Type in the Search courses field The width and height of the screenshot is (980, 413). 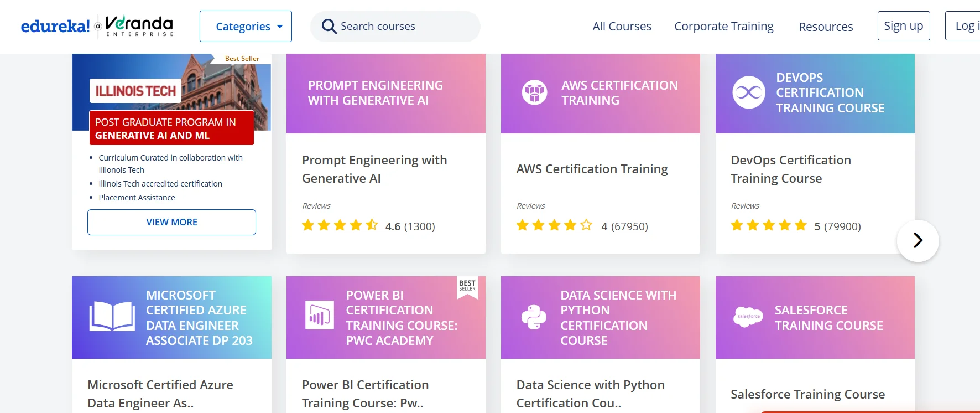[x=404, y=27]
